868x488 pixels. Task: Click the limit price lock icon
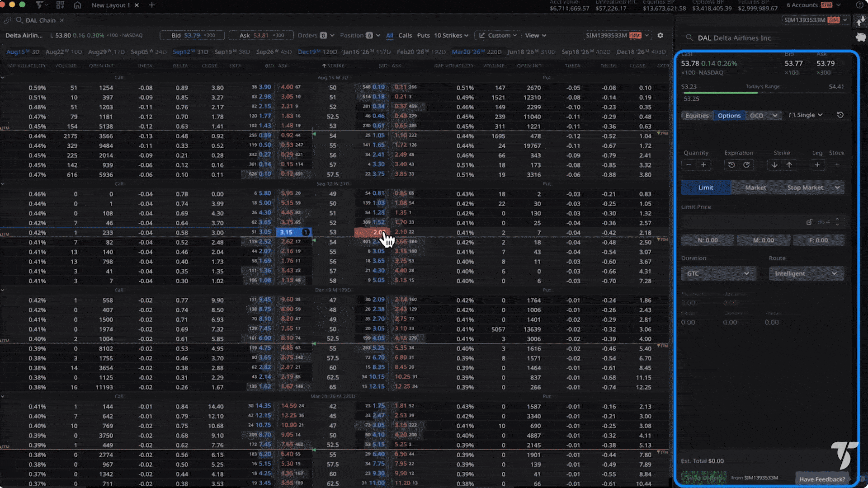tap(809, 222)
